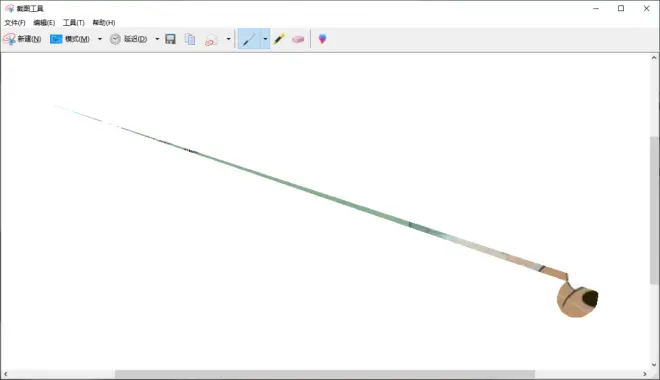This screenshot has height=380, width=660.
Task: Open the 编辑(E) Edit menu
Action: 44,23
